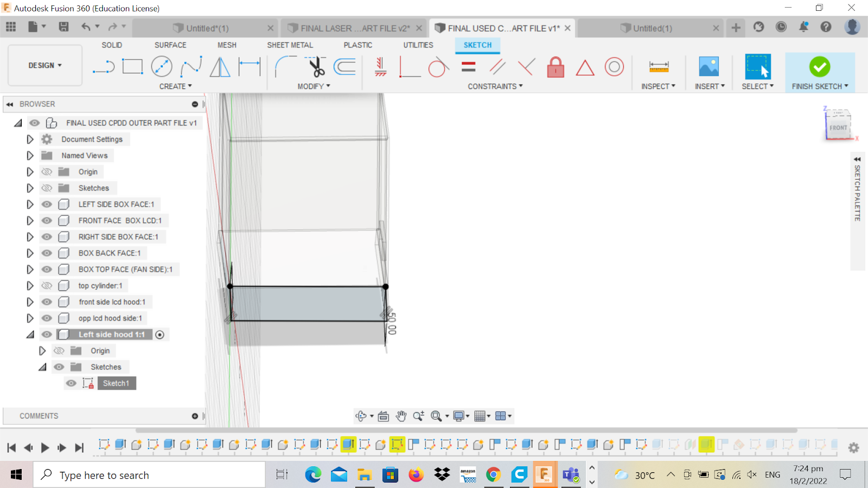
Task: Open the MODIFY dropdown menu
Action: point(314,86)
